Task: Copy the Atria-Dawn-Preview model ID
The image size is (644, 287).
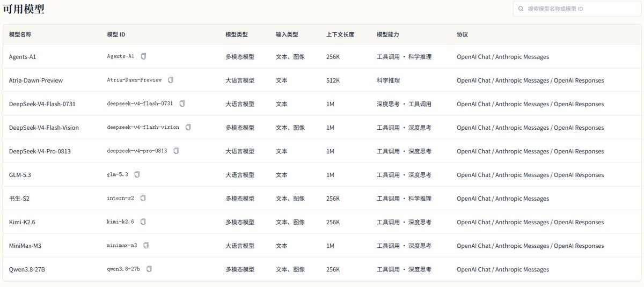Action: [171, 80]
